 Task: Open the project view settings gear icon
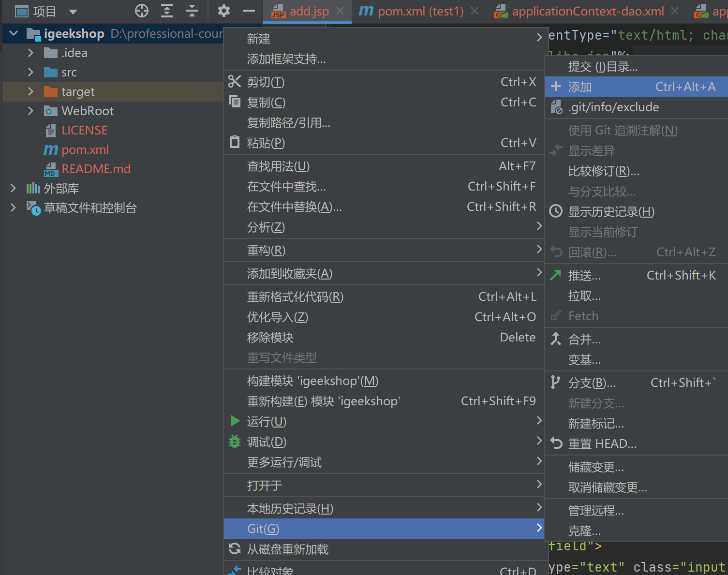pos(223,11)
